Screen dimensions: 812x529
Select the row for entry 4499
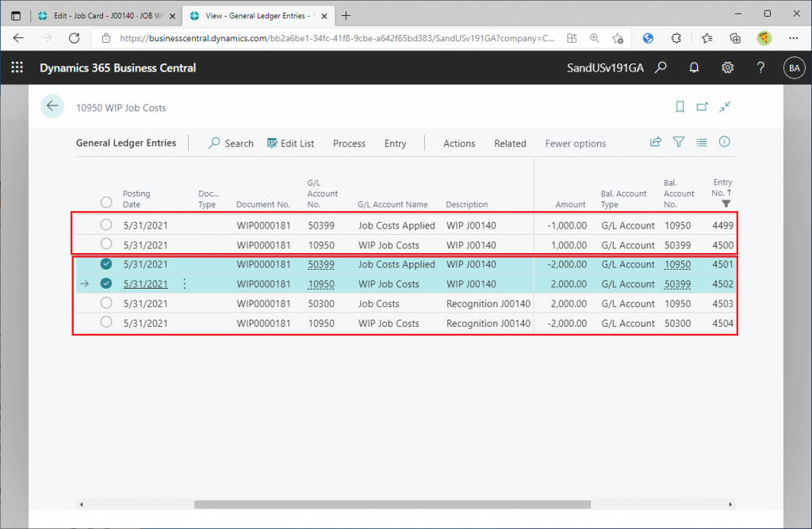coord(106,224)
